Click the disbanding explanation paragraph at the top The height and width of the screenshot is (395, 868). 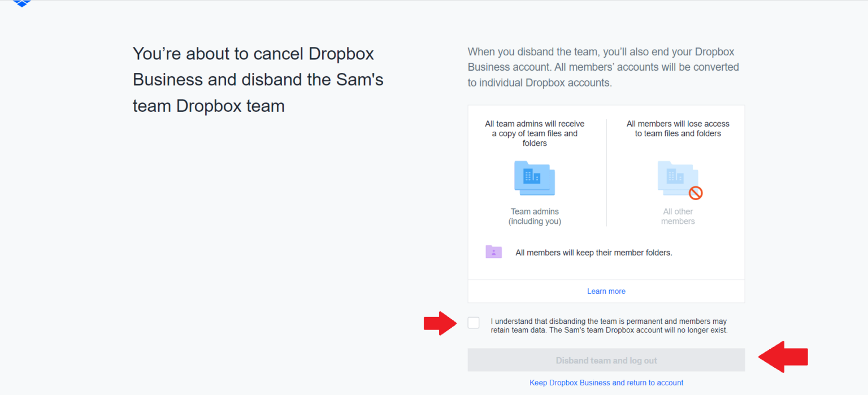point(602,67)
